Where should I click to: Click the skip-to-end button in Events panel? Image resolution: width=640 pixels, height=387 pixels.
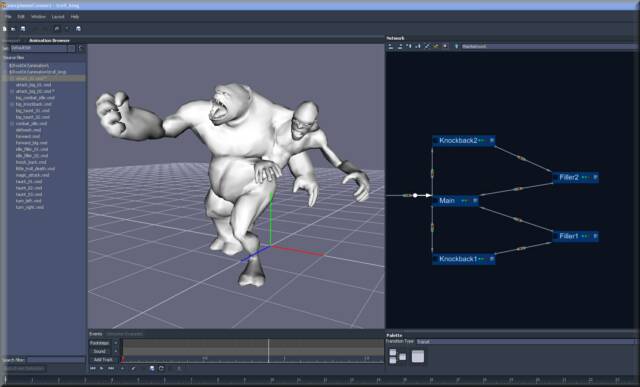[x=111, y=369]
